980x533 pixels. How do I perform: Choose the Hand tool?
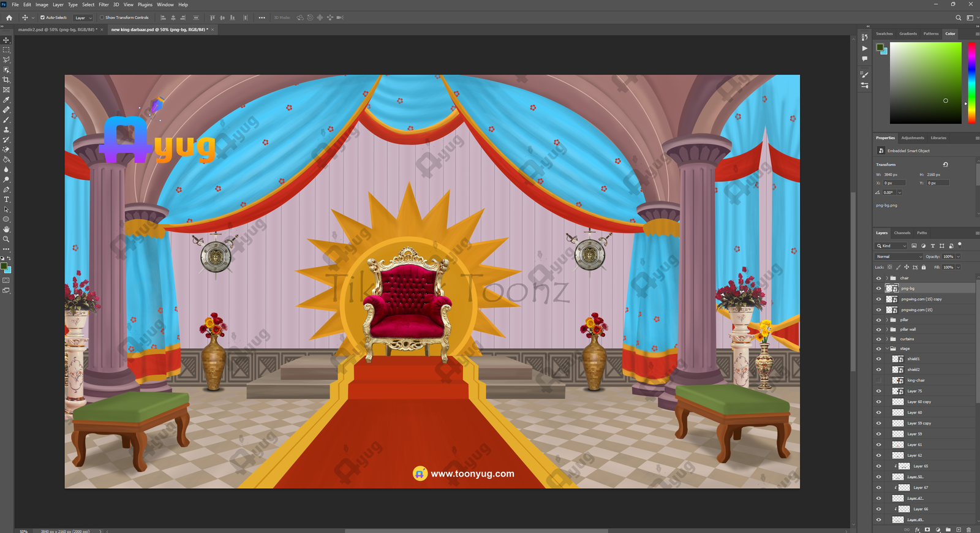coord(6,229)
